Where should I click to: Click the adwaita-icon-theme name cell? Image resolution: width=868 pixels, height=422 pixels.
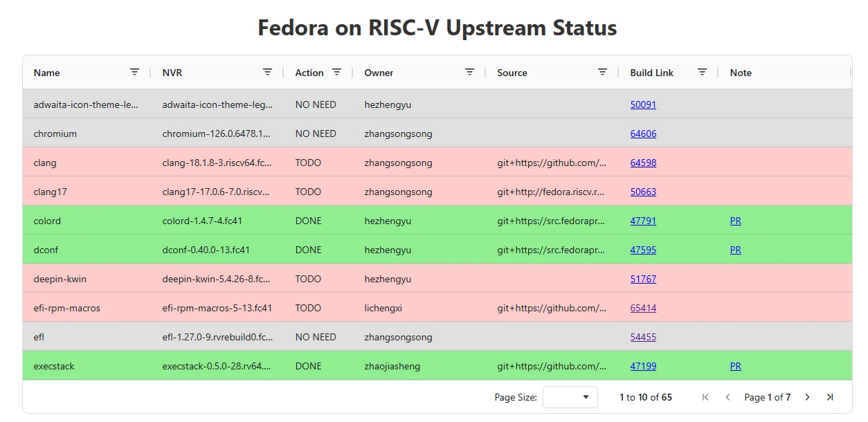click(87, 104)
